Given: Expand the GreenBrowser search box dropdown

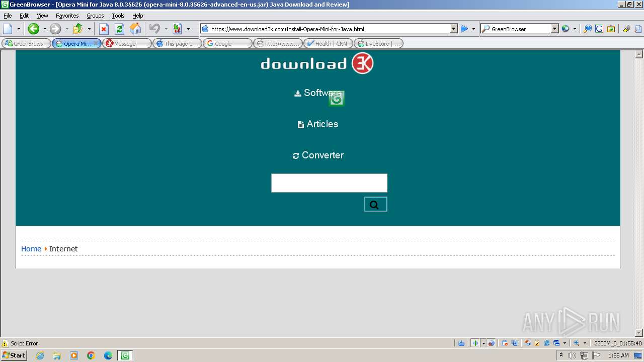Looking at the screenshot, I should pyautogui.click(x=554, y=29).
